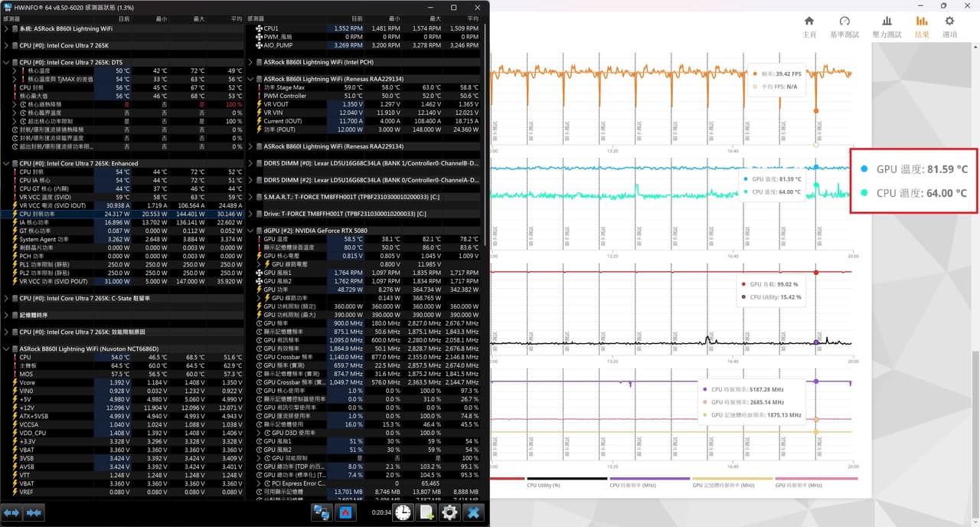
Task: Expand the GPU D3D 使用率 sub-item
Action: point(259,433)
